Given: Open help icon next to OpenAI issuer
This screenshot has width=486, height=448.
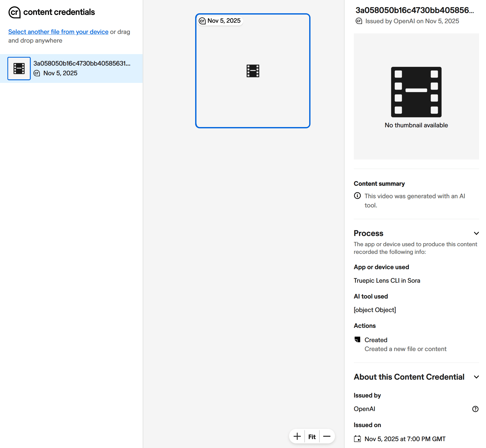Looking at the screenshot, I should point(475,409).
